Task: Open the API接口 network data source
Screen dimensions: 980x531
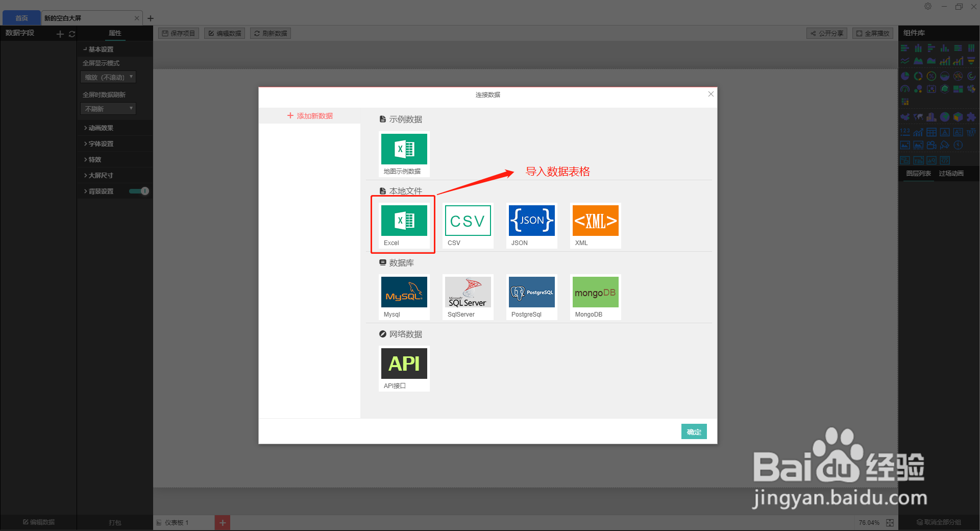Action: (x=404, y=368)
